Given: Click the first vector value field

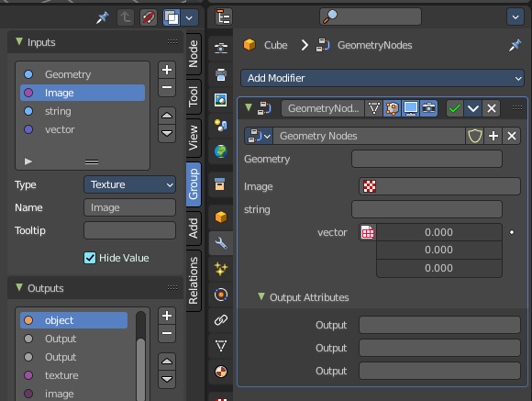Looking at the screenshot, I should point(439,232).
